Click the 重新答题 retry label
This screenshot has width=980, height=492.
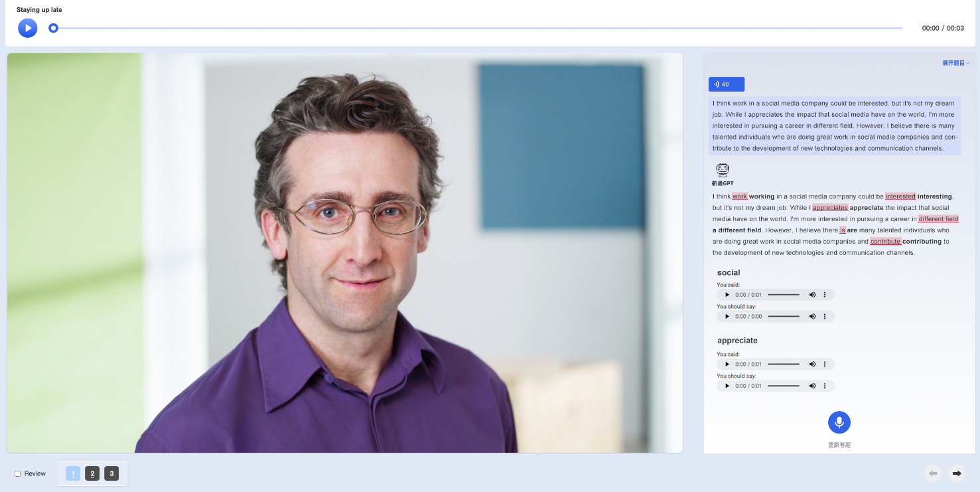[x=839, y=445]
